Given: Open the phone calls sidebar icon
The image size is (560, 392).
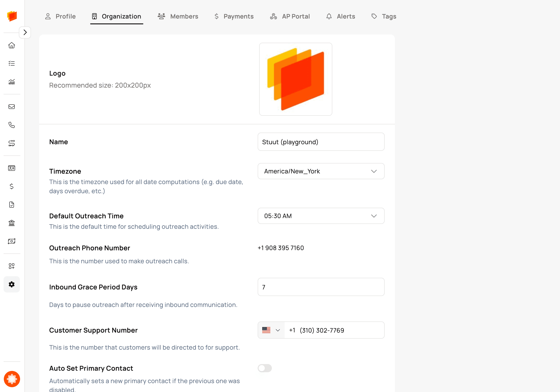Looking at the screenshot, I should point(12,125).
